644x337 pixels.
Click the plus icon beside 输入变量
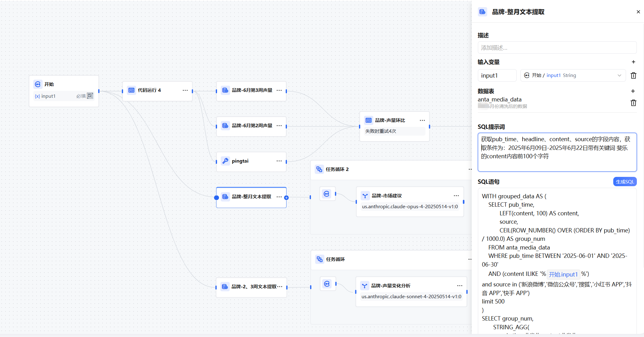633,62
